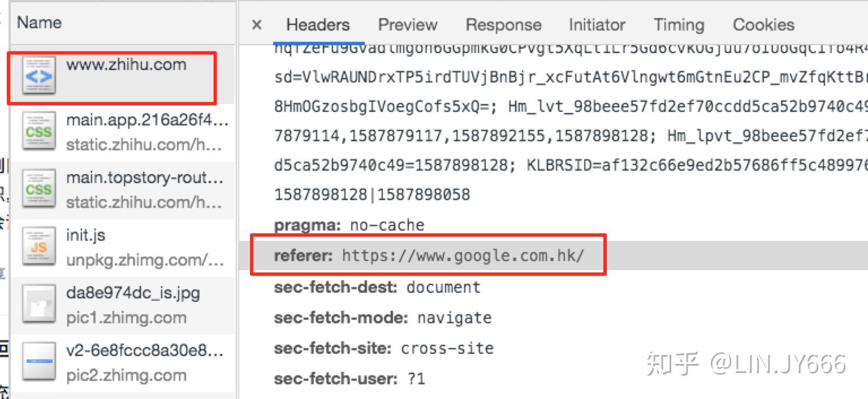
Task: Switch to the Initiator tab
Action: tap(597, 25)
